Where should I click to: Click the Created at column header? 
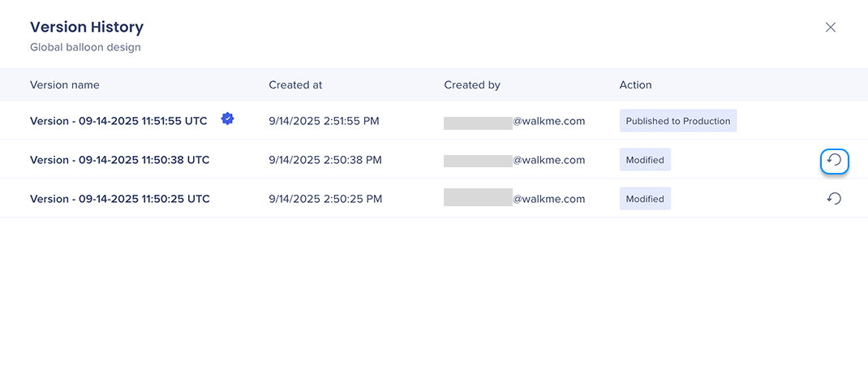click(295, 84)
